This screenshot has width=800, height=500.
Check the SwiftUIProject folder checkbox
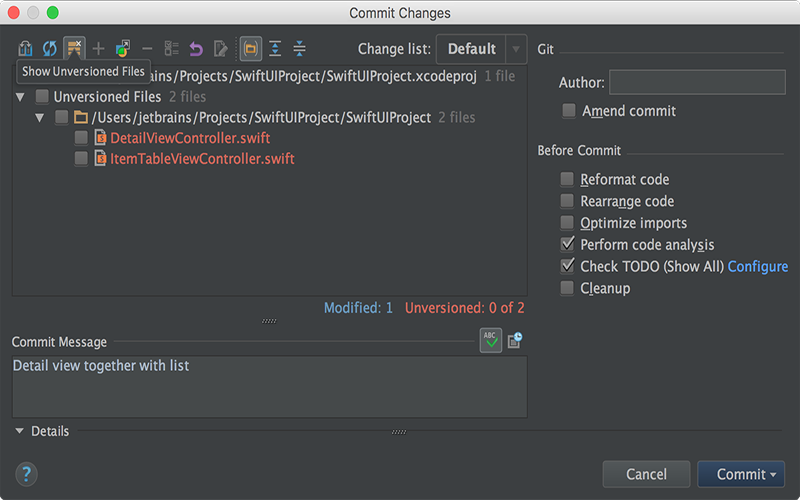[62, 117]
